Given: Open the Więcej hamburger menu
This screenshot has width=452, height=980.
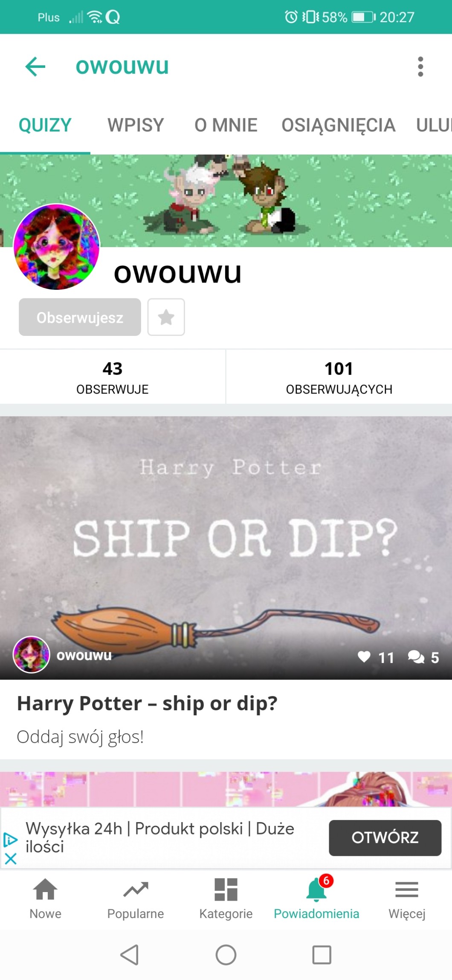Looking at the screenshot, I should point(407,890).
